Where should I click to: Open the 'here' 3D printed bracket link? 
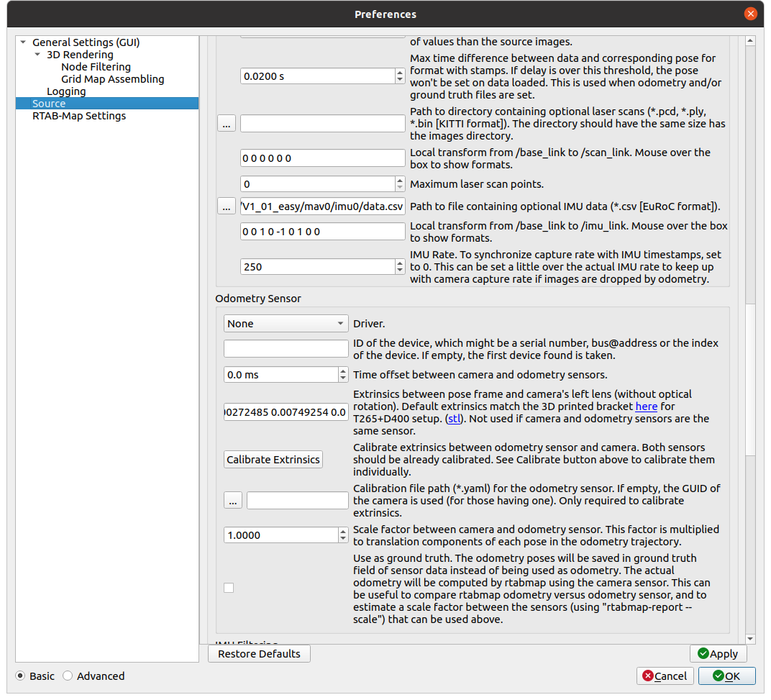(x=646, y=406)
